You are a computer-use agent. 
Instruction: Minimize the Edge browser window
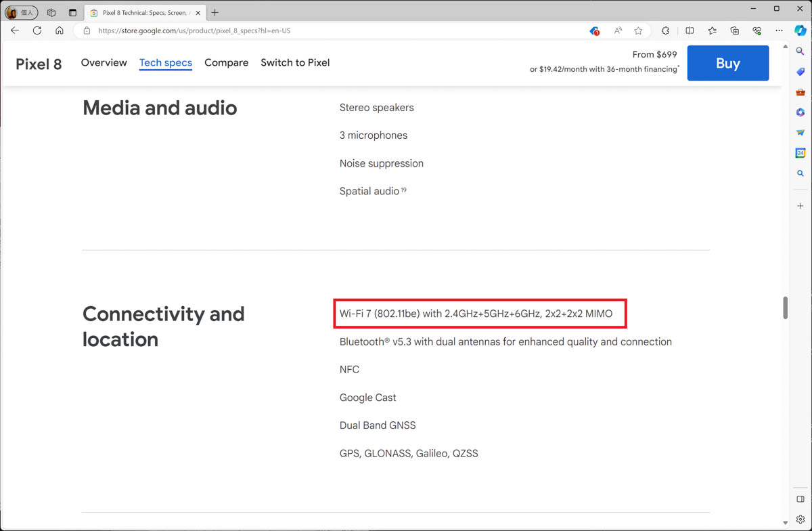point(754,8)
